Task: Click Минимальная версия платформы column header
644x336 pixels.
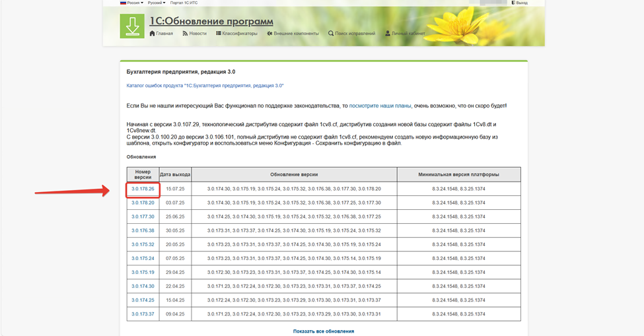Action: click(x=459, y=174)
